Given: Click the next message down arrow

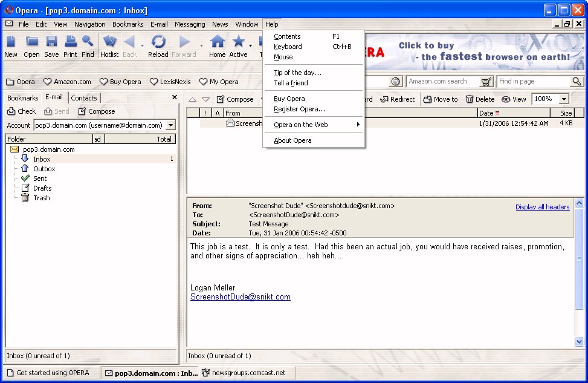Looking at the screenshot, I should [205, 99].
